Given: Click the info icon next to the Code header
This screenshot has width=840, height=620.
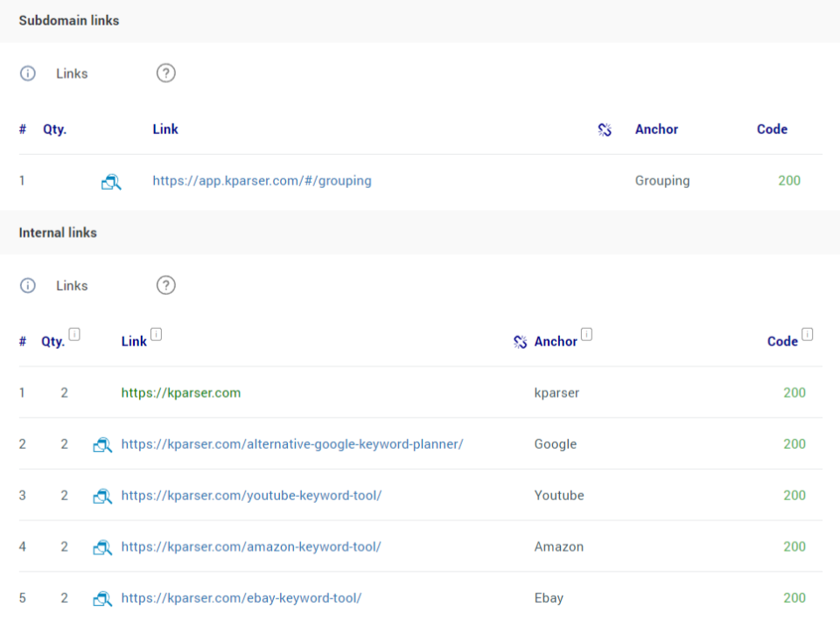Looking at the screenshot, I should point(807,332).
